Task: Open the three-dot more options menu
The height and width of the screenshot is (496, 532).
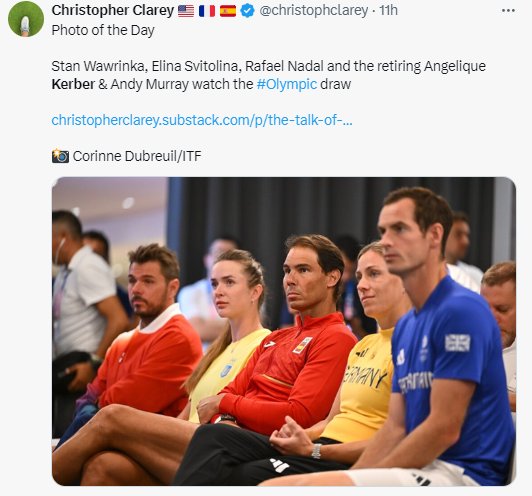Action: 508,11
